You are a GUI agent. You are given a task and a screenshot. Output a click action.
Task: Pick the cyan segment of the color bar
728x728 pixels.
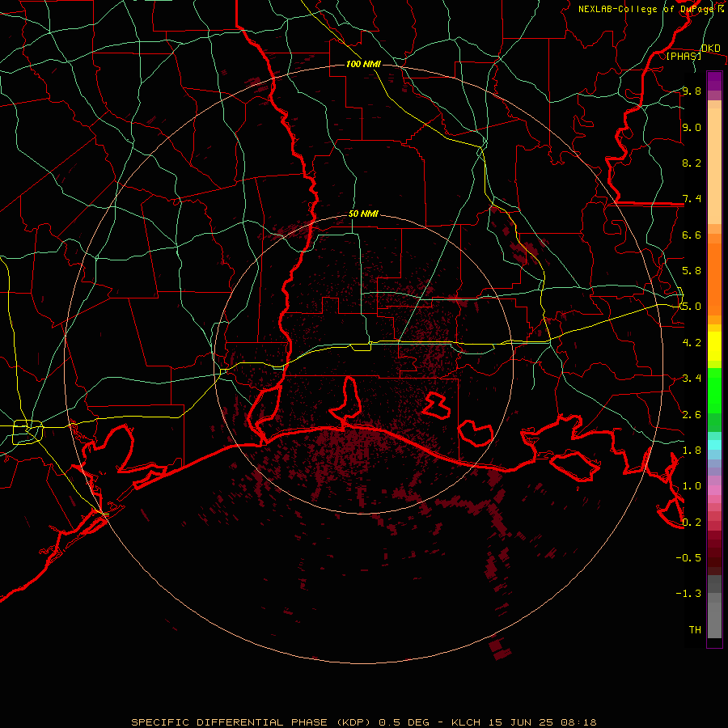tap(714, 444)
